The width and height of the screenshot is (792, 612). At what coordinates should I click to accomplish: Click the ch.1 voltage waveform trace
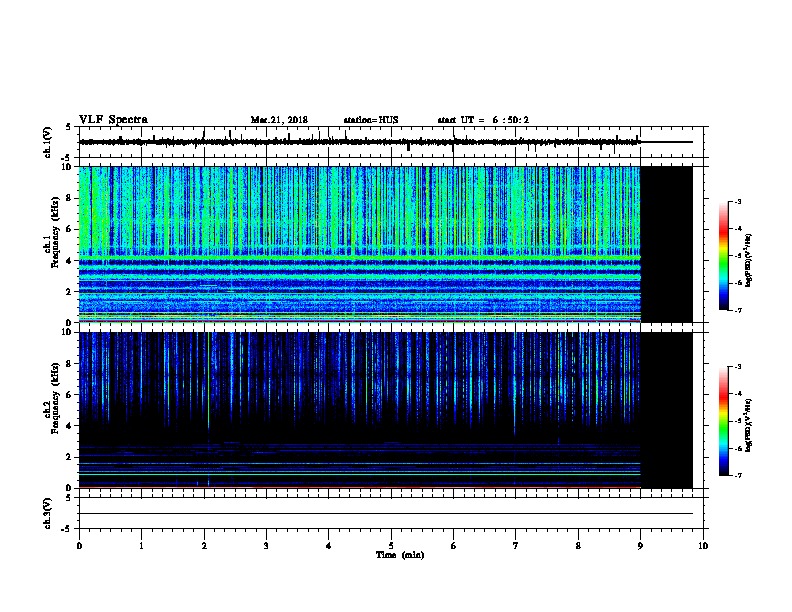coord(360,142)
